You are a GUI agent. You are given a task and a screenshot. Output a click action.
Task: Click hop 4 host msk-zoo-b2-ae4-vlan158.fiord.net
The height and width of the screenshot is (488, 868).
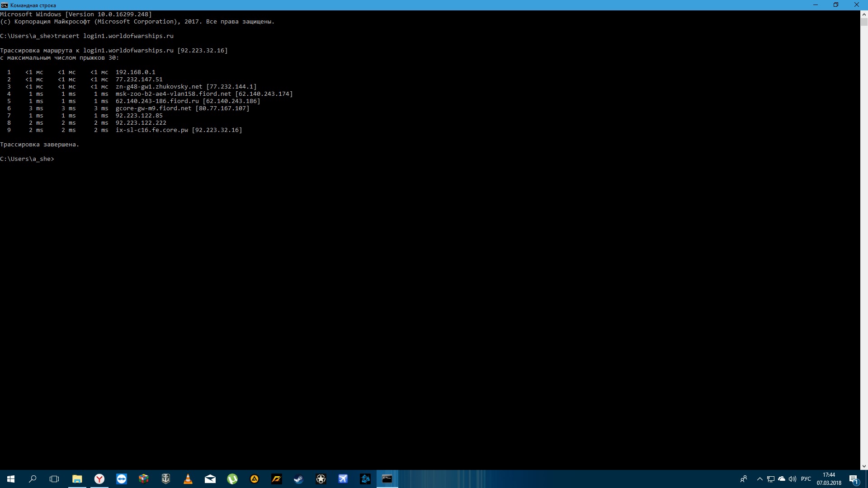174,94
